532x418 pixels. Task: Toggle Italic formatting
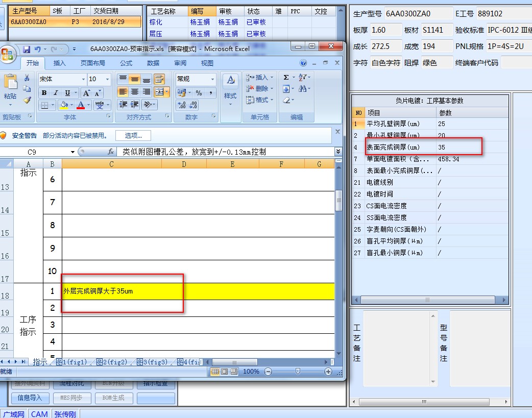pos(56,93)
